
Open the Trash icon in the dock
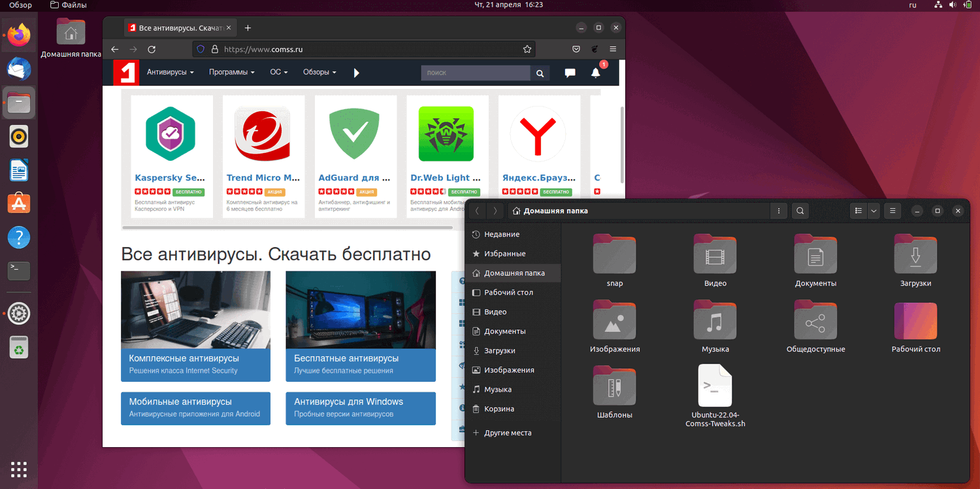tap(19, 348)
